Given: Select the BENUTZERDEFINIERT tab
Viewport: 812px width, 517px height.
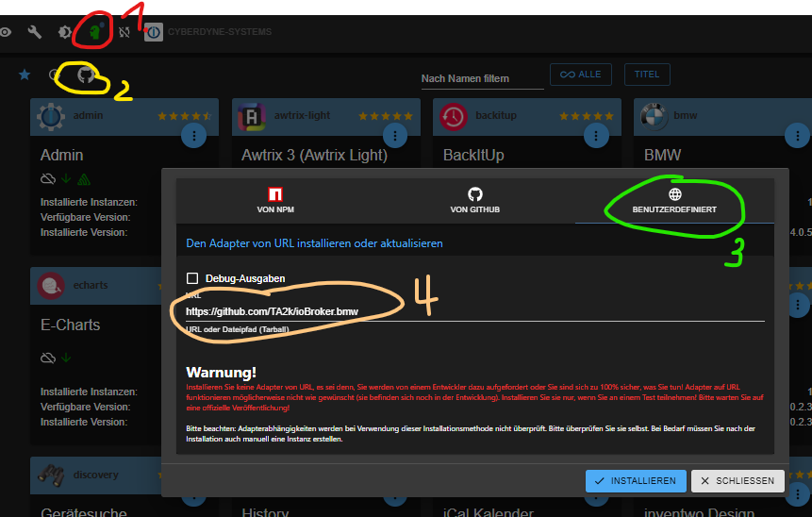Looking at the screenshot, I should click(674, 200).
